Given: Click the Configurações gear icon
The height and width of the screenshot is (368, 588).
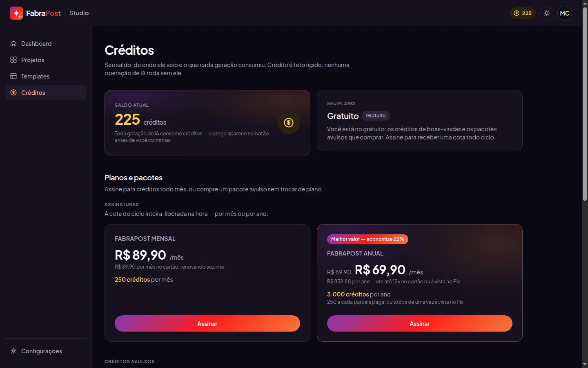Looking at the screenshot, I should click(x=13, y=351).
